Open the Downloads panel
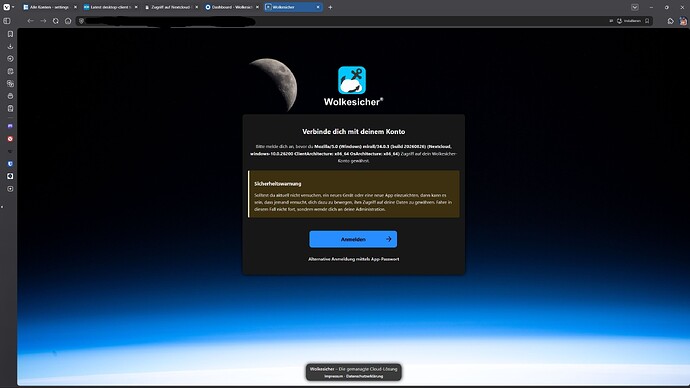 click(x=10, y=46)
